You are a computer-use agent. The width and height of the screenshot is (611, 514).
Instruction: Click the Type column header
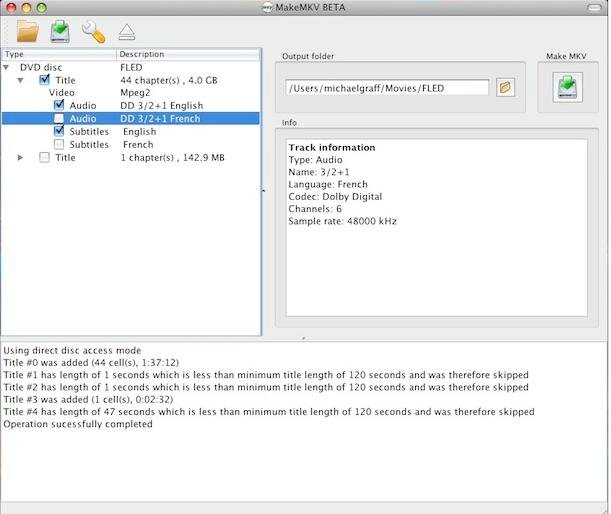[x=59, y=54]
